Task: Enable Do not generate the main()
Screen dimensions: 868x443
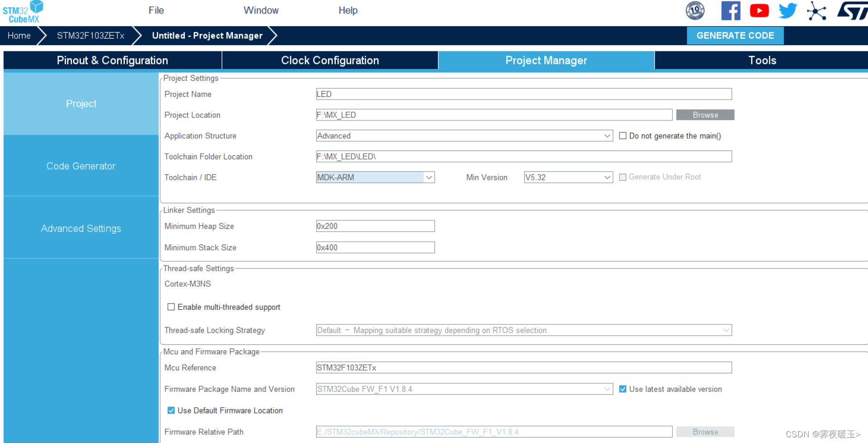Action: [x=623, y=136]
